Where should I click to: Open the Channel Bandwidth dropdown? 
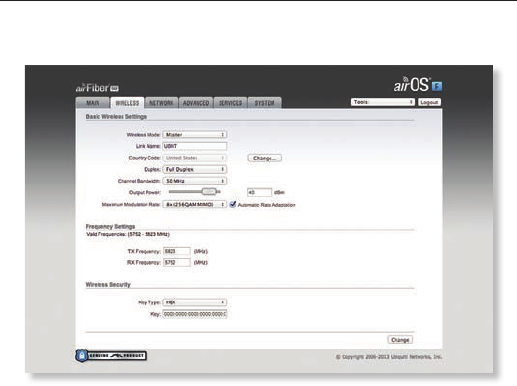[x=195, y=181]
